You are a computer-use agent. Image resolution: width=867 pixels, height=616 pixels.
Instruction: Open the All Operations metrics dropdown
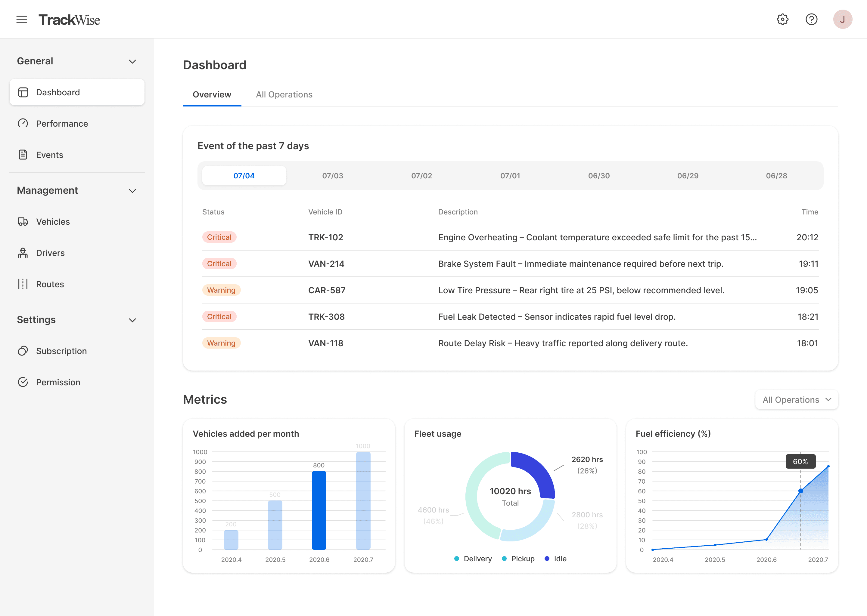[x=796, y=400]
